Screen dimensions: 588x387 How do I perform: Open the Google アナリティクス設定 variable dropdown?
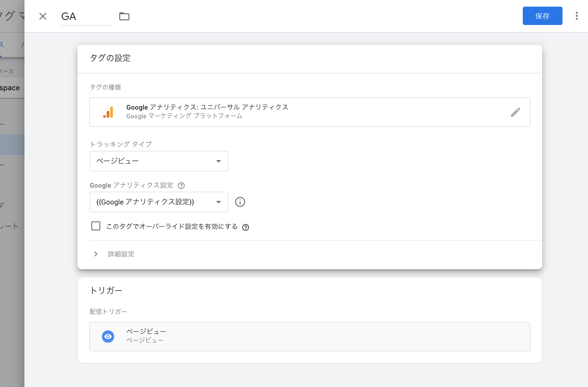click(158, 202)
